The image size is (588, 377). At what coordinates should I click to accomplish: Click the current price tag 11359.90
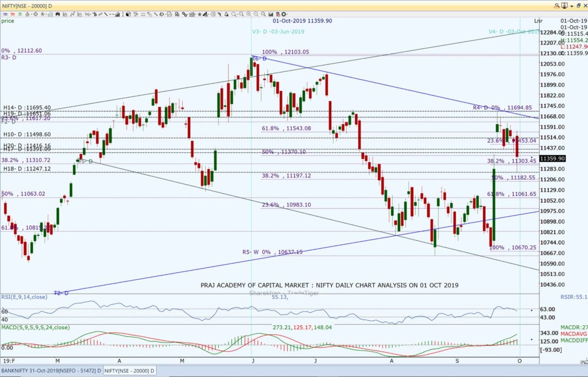tap(552, 159)
